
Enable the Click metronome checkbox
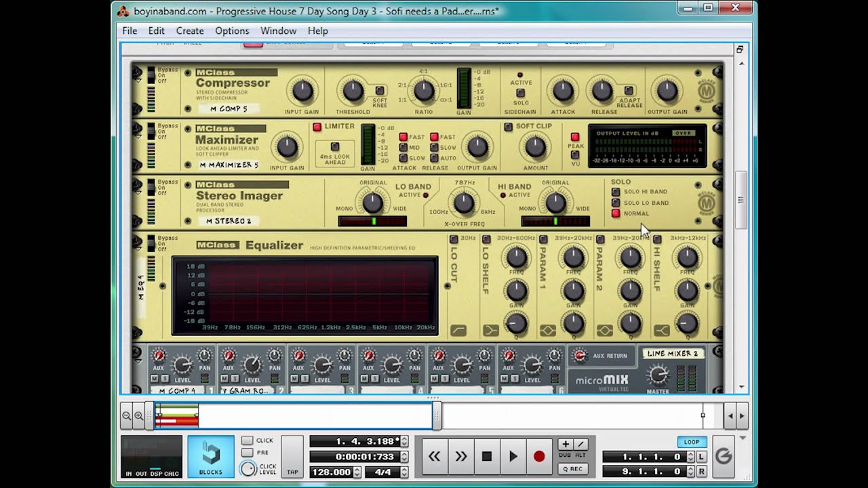click(x=248, y=441)
